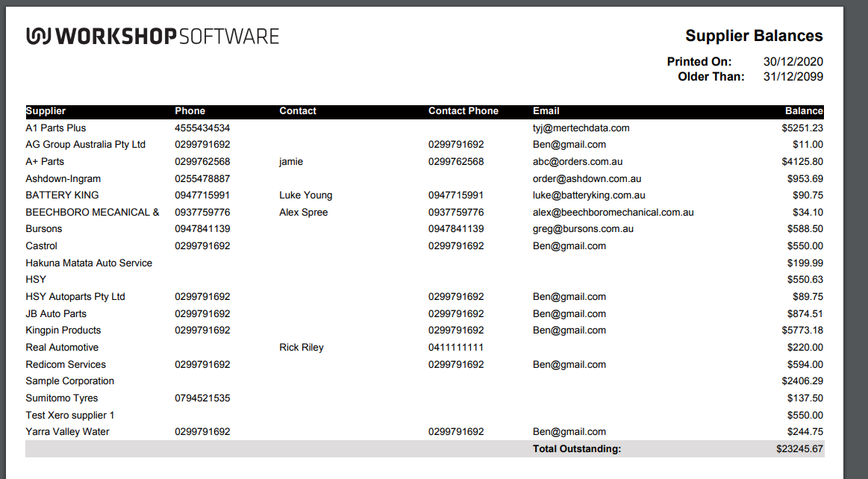868x479 pixels.
Task: Click balance $199.99
Action: pyautogui.click(x=805, y=263)
